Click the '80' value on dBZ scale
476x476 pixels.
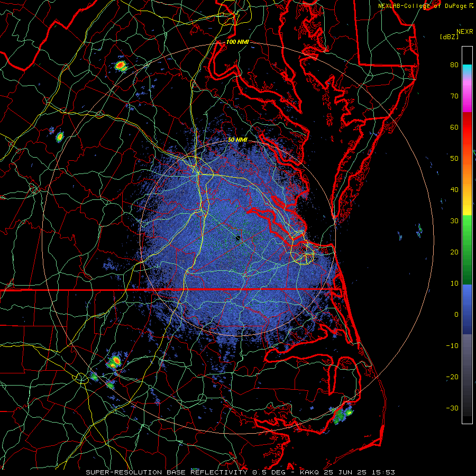(454, 65)
